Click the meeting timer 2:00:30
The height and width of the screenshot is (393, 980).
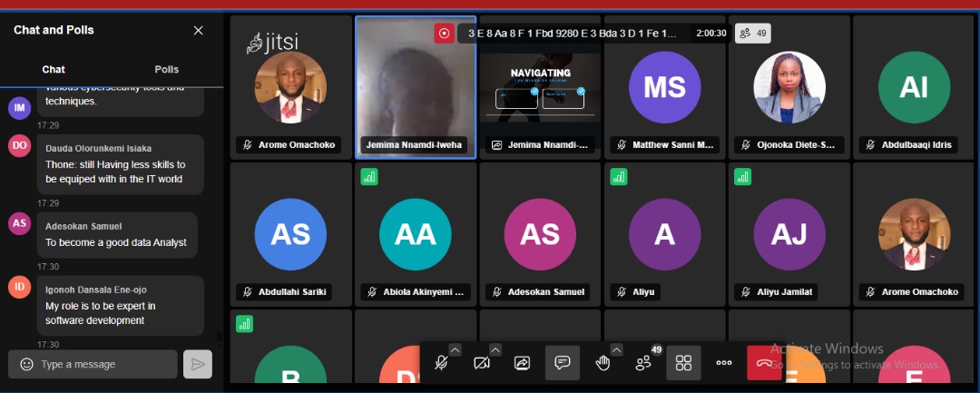(x=711, y=33)
